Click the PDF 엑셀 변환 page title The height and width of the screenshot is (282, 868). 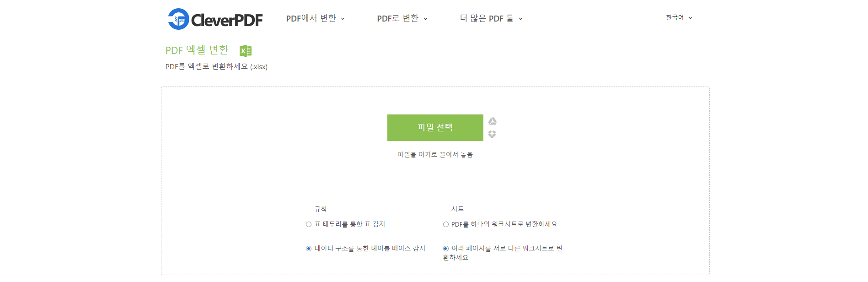click(197, 50)
